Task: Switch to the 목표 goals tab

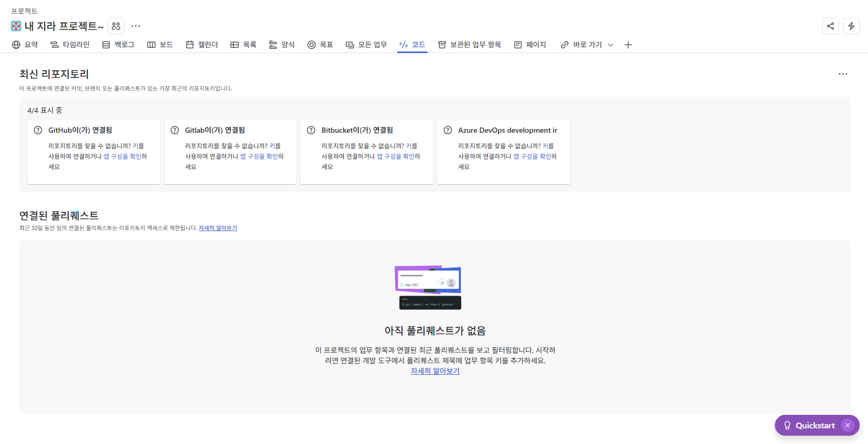Action: click(x=320, y=45)
